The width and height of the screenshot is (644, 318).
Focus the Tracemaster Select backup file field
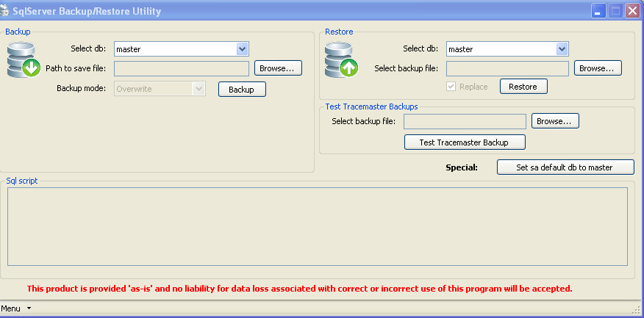tap(465, 121)
